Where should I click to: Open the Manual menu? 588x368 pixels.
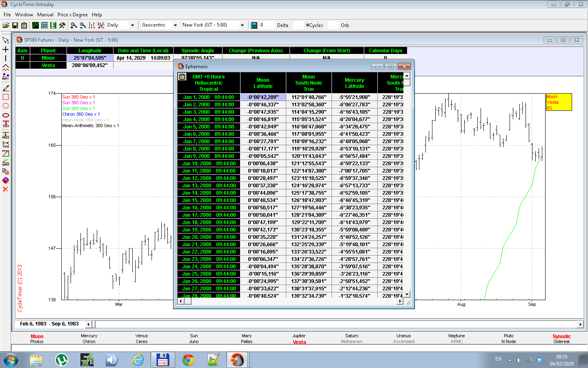pos(45,15)
